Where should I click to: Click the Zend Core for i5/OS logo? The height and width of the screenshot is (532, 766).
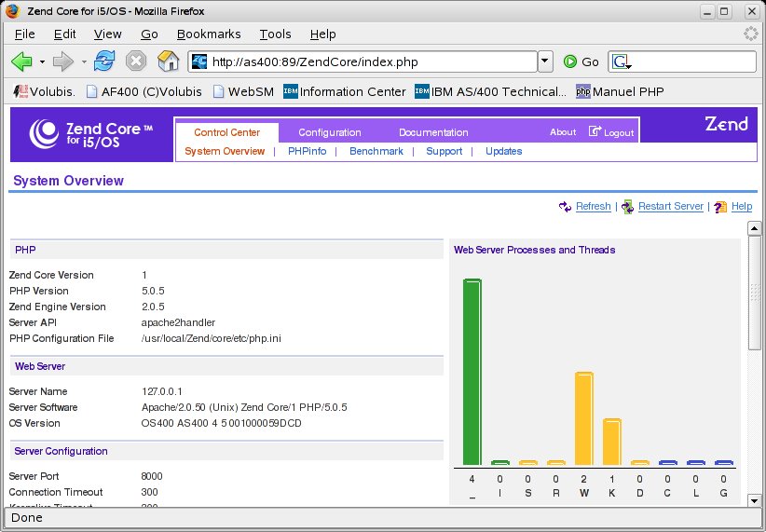(91, 134)
